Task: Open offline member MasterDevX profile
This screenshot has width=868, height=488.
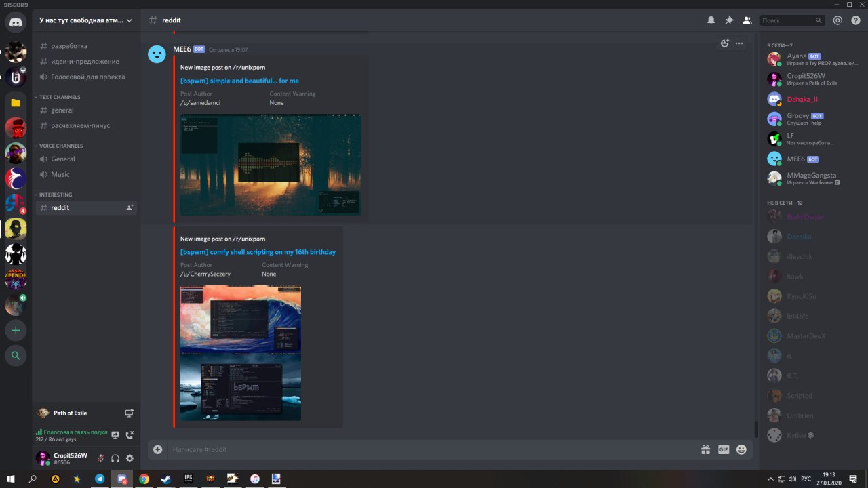Action: (812, 335)
